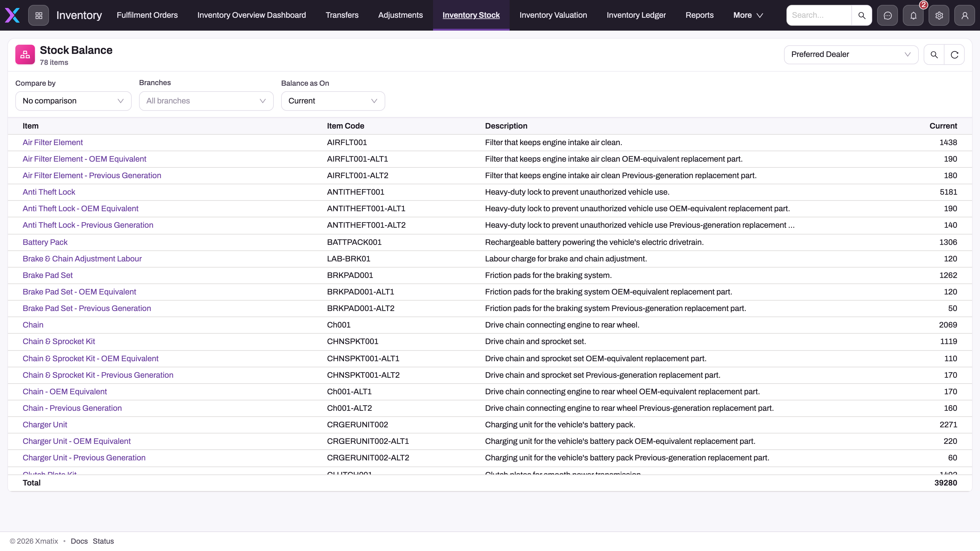980x551 pixels.
Task: Click the Xmatix logo icon
Action: click(x=12, y=15)
